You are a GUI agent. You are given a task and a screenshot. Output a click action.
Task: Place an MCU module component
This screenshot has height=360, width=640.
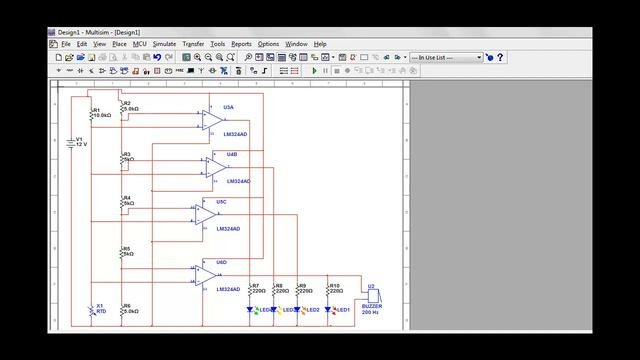(239, 71)
